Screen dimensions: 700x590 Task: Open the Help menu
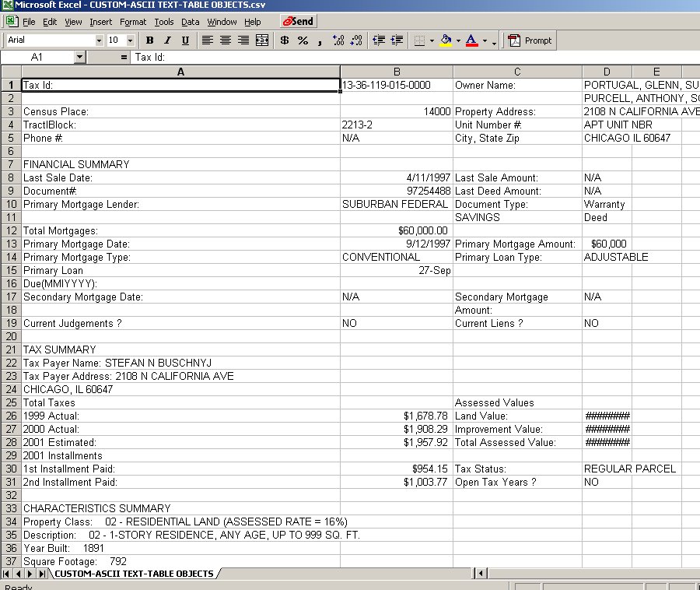(252, 22)
